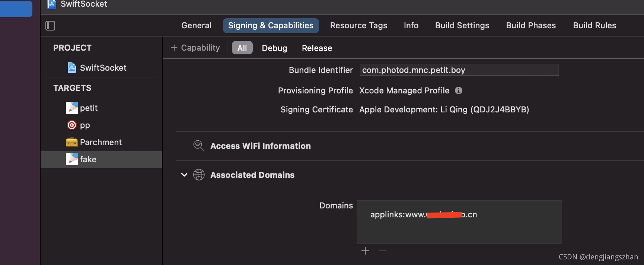Screen dimensions: 644x265
Task: Click the Provisioning Profile label
Action: pos(315,90)
